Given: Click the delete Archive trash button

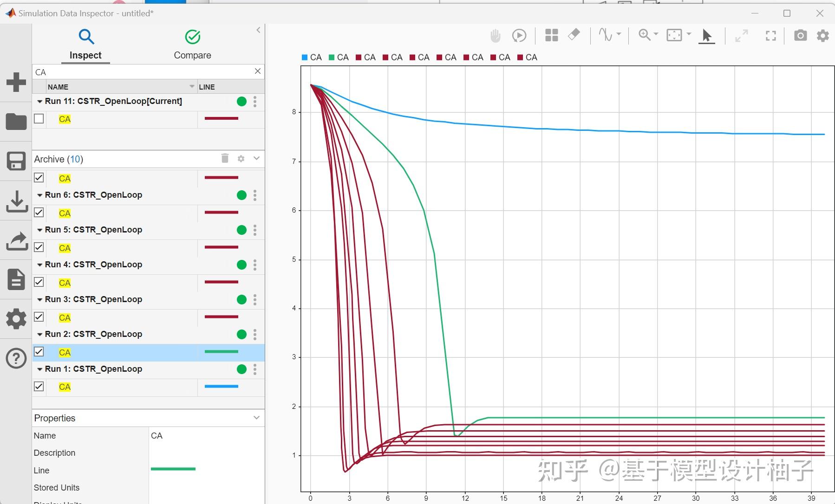Looking at the screenshot, I should (225, 158).
